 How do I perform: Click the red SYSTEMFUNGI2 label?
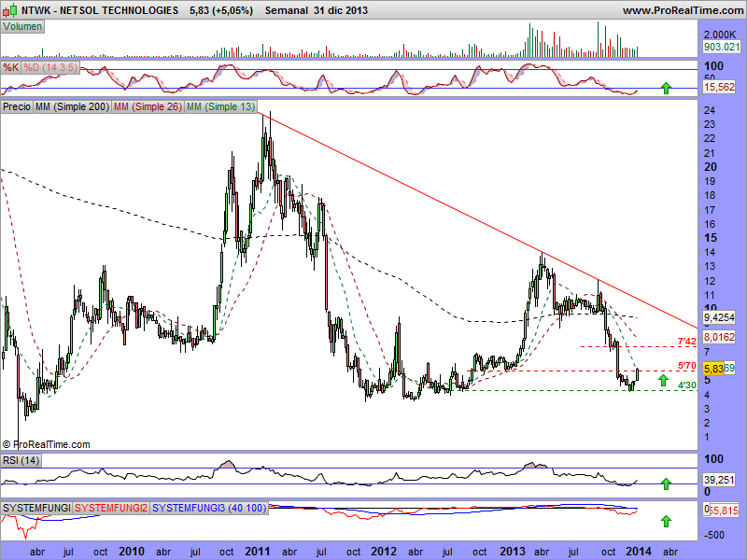click(111, 508)
